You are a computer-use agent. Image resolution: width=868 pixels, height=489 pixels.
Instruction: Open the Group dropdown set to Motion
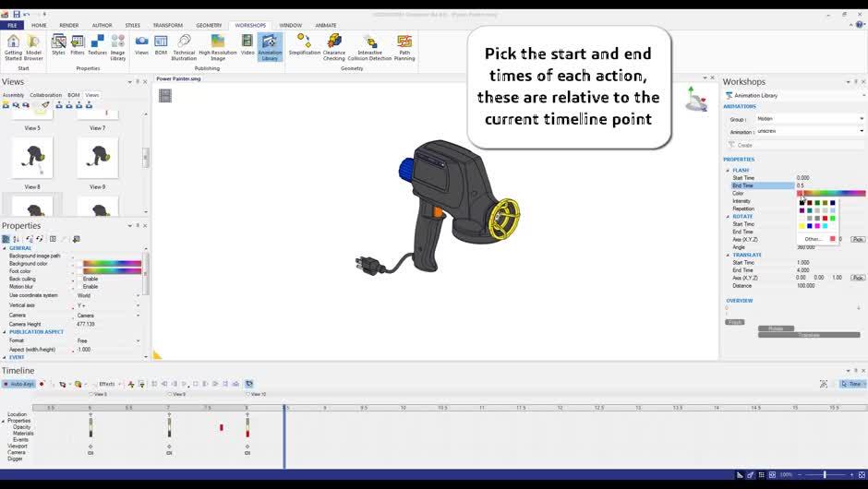pyautogui.click(x=810, y=119)
